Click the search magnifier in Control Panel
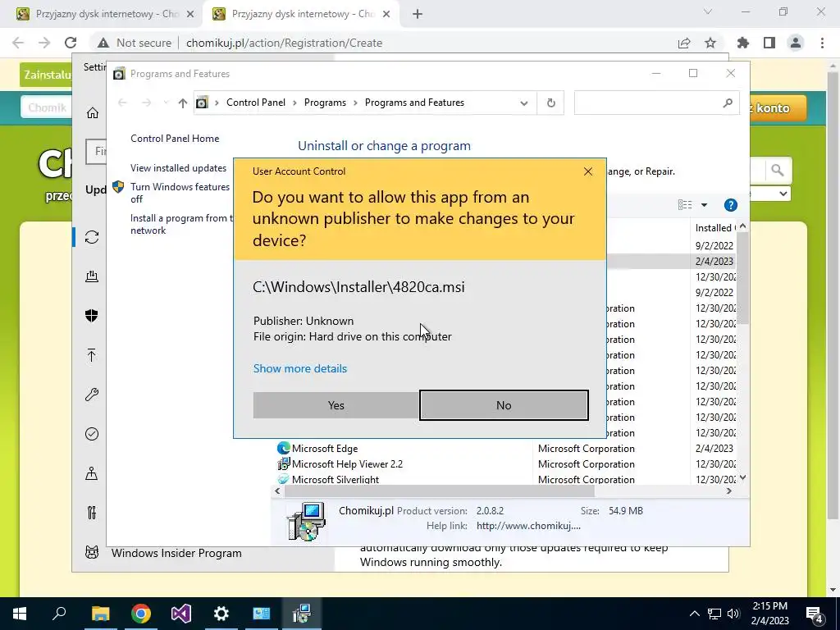The height and width of the screenshot is (630, 840). pyautogui.click(x=728, y=103)
